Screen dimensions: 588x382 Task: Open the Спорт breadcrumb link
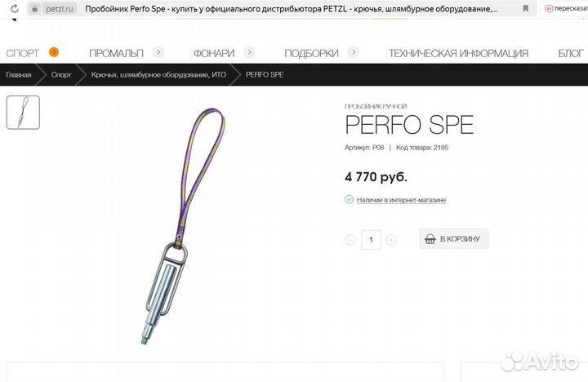tap(61, 74)
